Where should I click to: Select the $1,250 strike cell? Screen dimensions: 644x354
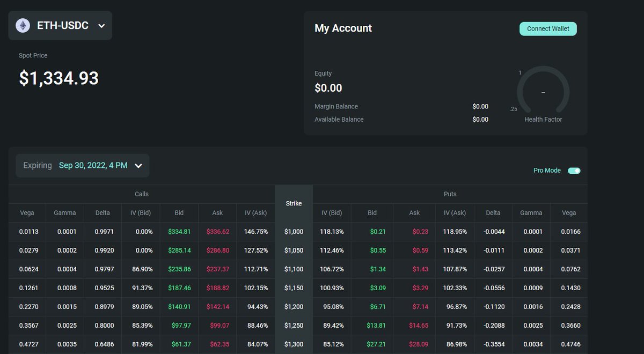[294, 326]
